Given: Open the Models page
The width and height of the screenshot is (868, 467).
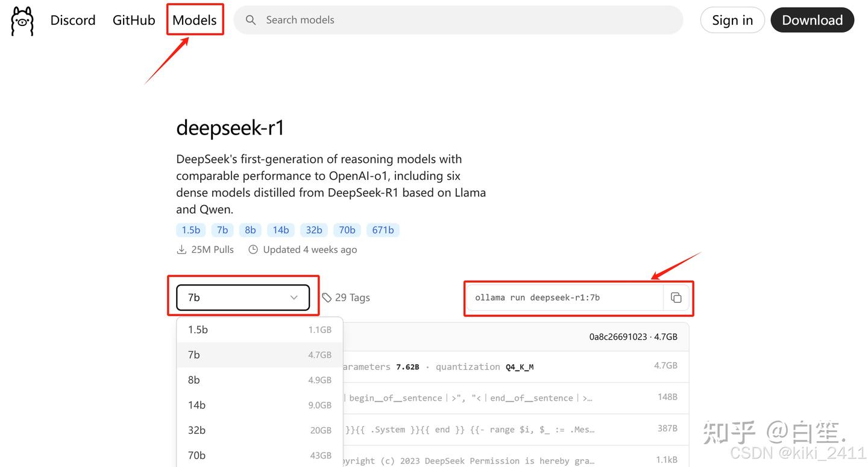Looking at the screenshot, I should click(x=194, y=19).
